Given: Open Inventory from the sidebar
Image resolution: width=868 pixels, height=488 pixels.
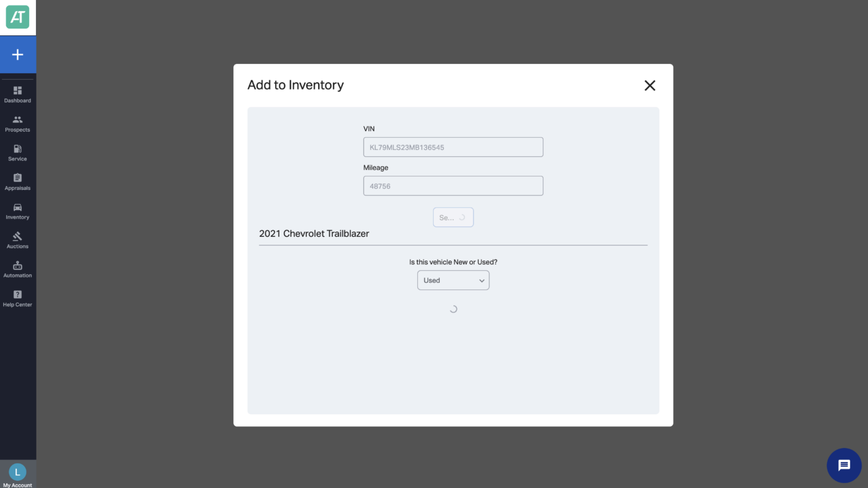Looking at the screenshot, I should [x=18, y=211].
